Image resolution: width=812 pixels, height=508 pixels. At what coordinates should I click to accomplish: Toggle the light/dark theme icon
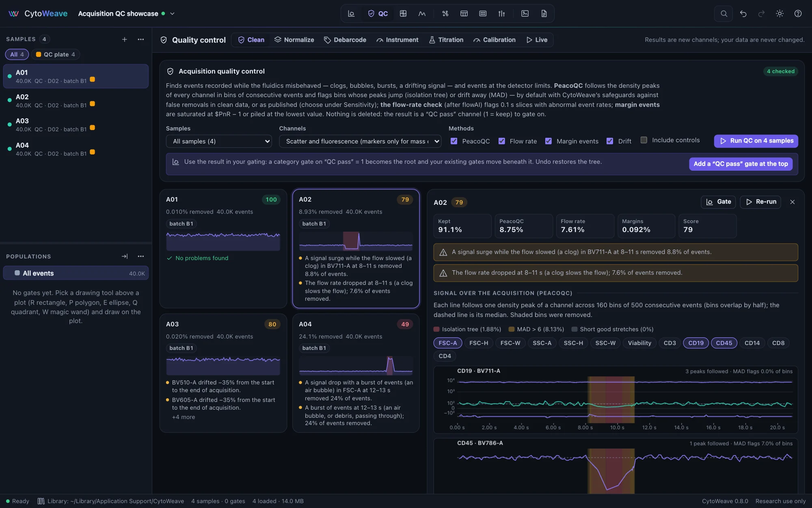[780, 13]
